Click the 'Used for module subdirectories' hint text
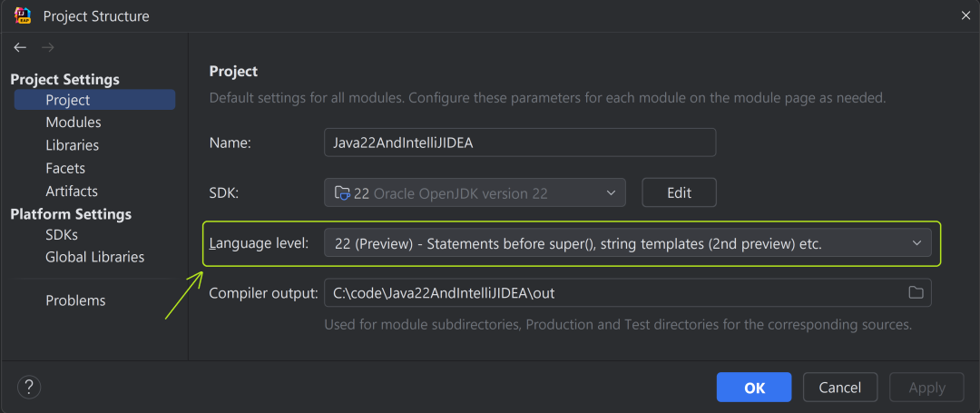This screenshot has height=413, width=980. point(618,325)
